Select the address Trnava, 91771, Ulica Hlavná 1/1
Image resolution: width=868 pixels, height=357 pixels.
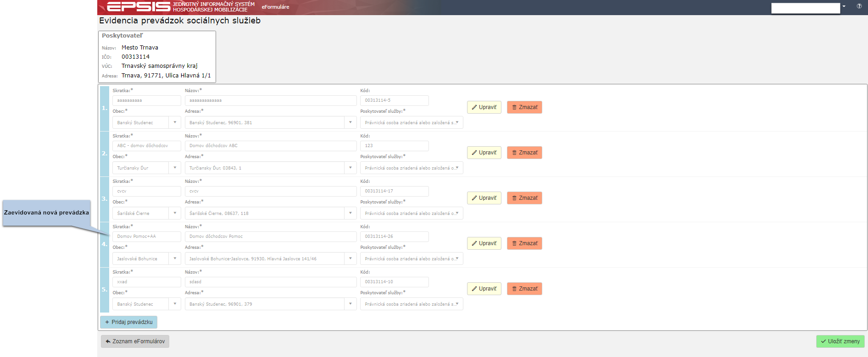point(166,76)
